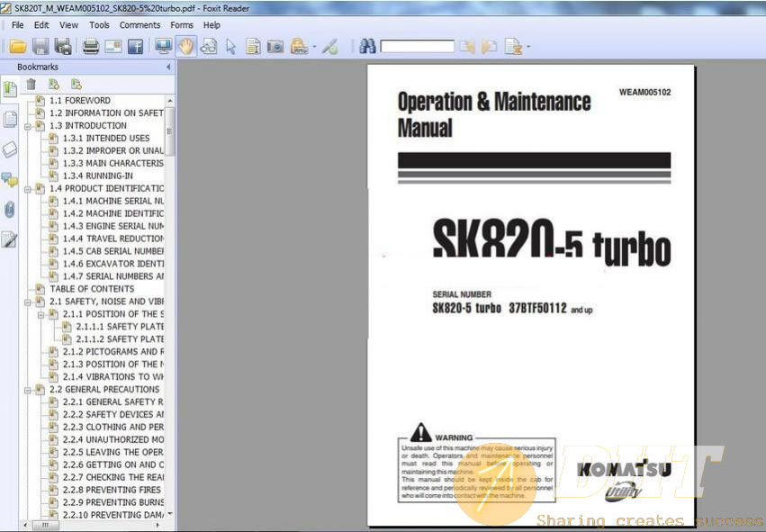The width and height of the screenshot is (766, 532).
Task: Save the document using the floppy icon
Action: pyautogui.click(x=41, y=47)
